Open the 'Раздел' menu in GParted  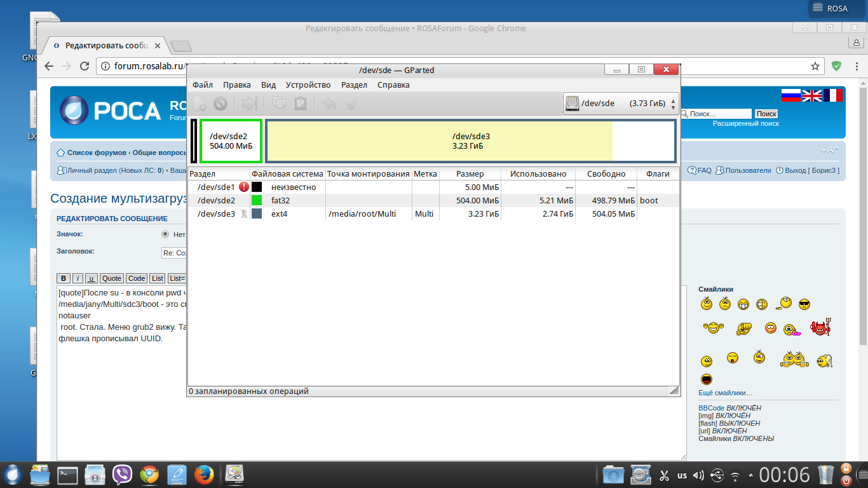click(354, 85)
